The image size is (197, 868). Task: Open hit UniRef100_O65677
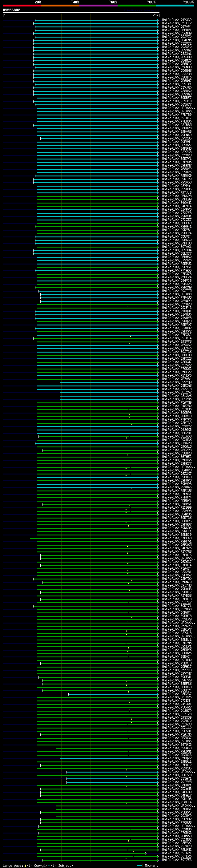[176, 104]
